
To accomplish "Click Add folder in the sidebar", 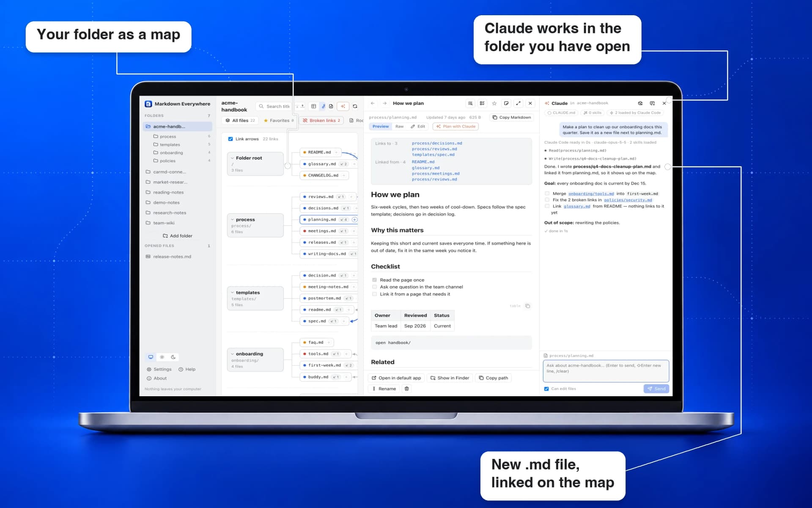I will pyautogui.click(x=178, y=236).
